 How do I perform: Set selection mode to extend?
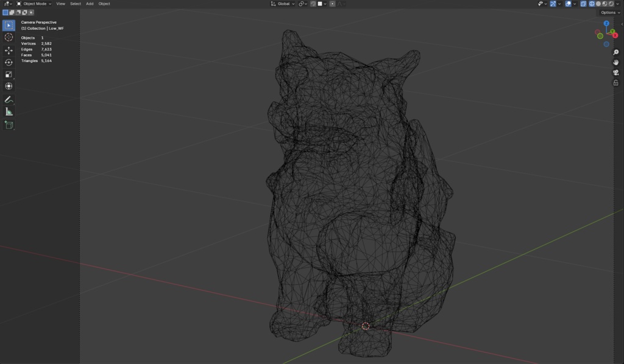coord(12,13)
